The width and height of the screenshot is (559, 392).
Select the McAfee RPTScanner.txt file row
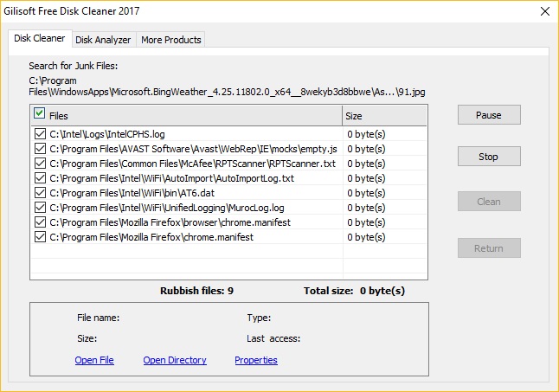point(228,164)
